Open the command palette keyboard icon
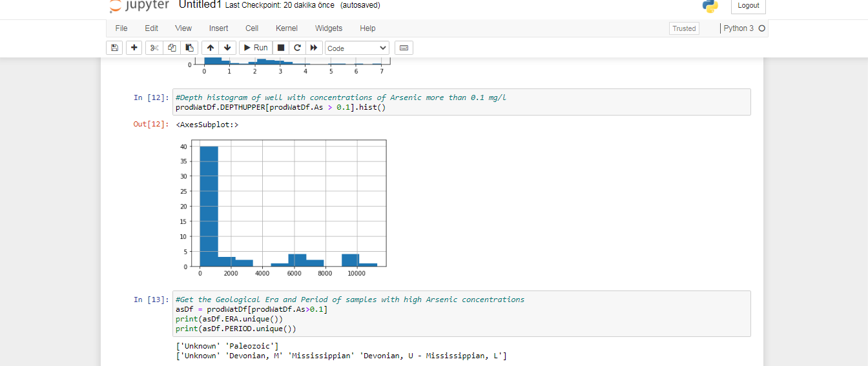Screen dimensions: 868x366 pos(404,48)
